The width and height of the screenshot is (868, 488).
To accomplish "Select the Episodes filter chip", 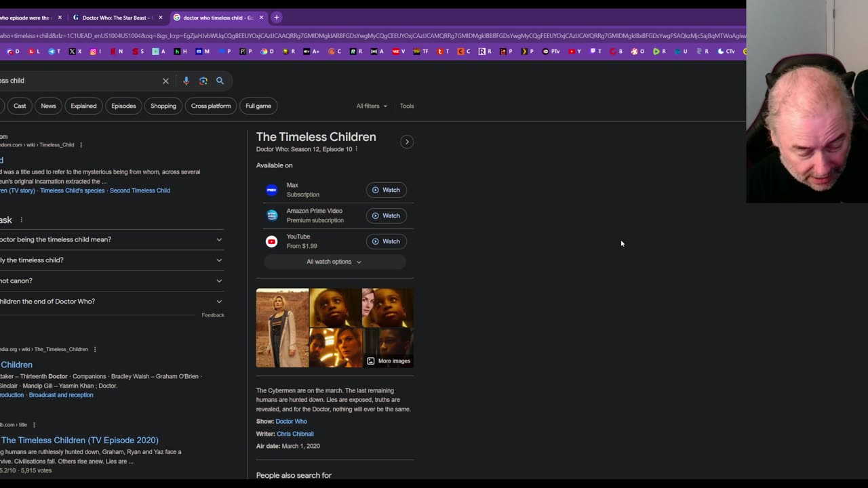I will (123, 106).
